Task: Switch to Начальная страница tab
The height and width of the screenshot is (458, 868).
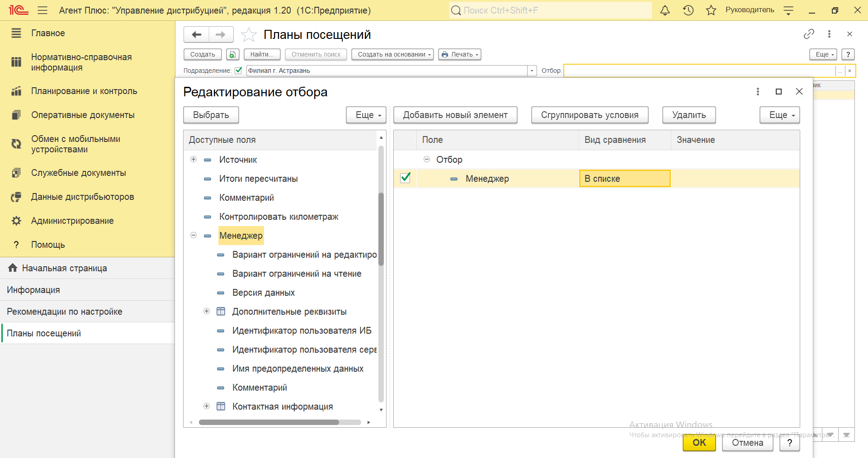Action: click(88, 268)
